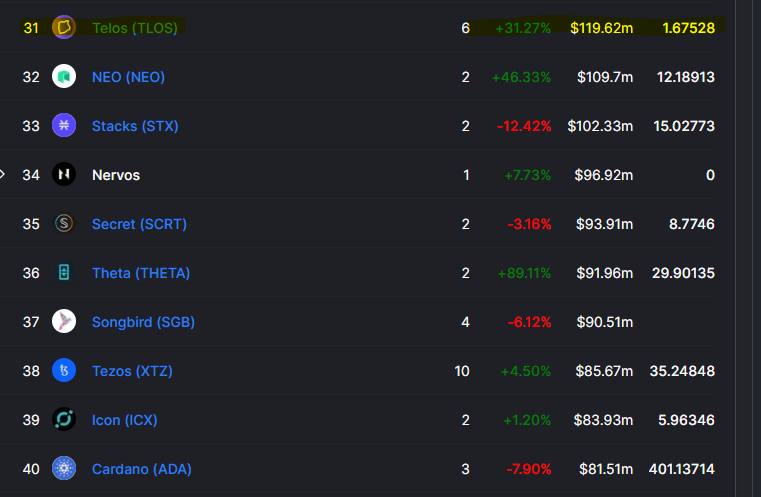
Task: Click Icon change value +1.20%
Action: pyautogui.click(x=527, y=420)
